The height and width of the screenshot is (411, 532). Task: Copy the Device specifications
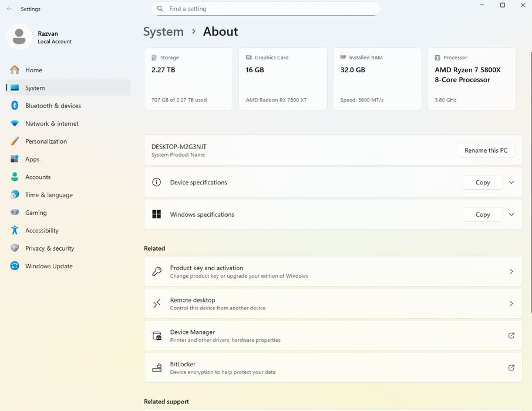(x=482, y=183)
